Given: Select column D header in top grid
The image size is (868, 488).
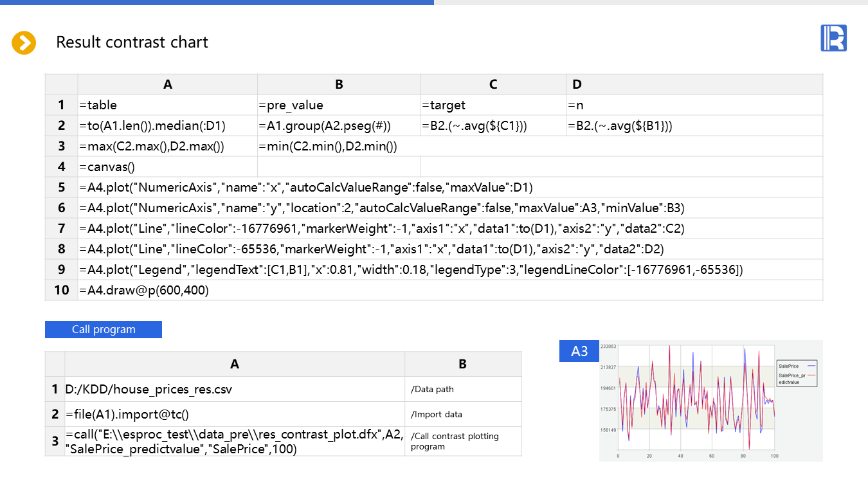Looking at the screenshot, I should click(694, 84).
